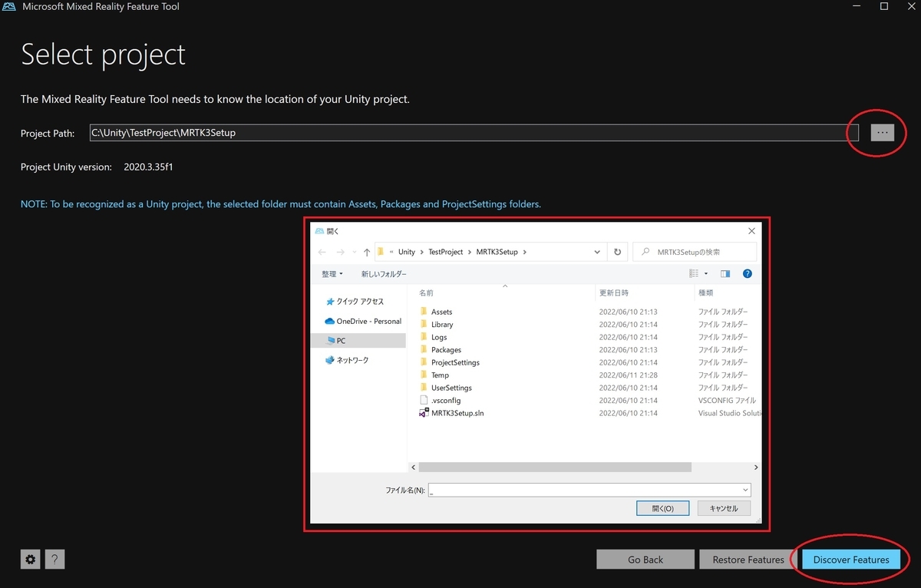Click the Restore Features button

pyautogui.click(x=748, y=560)
